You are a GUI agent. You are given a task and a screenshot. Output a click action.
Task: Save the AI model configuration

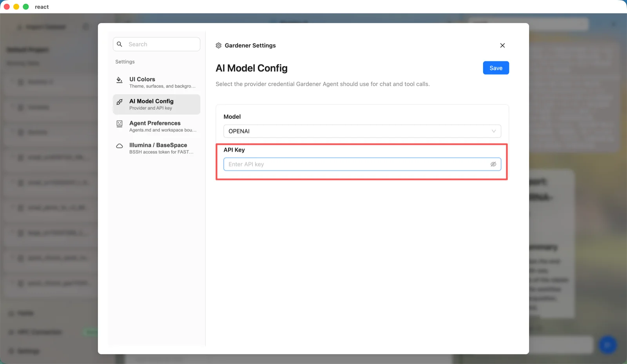coord(496,68)
